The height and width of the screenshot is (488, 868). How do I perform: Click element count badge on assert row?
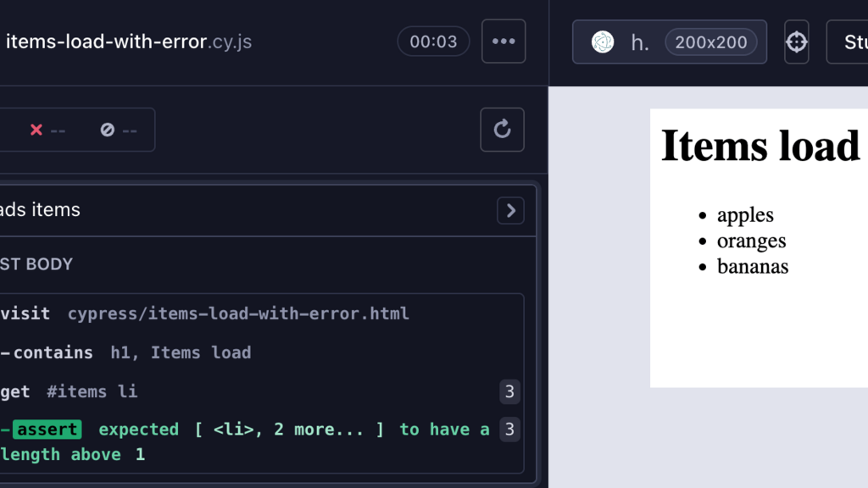tap(509, 430)
